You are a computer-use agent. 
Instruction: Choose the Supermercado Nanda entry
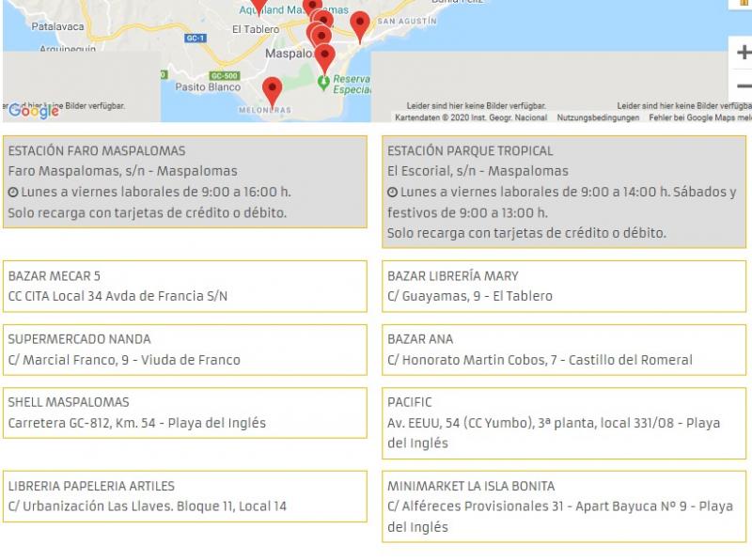click(184, 350)
